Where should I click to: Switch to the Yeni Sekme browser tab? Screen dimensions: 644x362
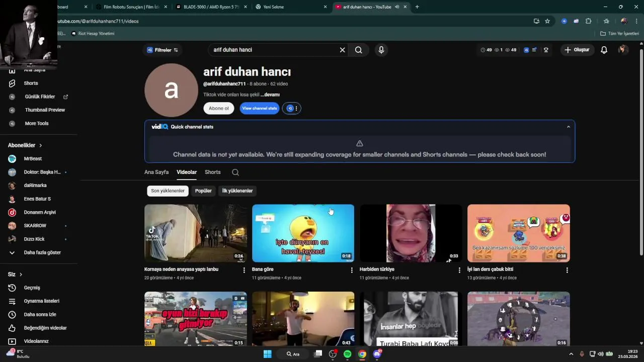291,7
